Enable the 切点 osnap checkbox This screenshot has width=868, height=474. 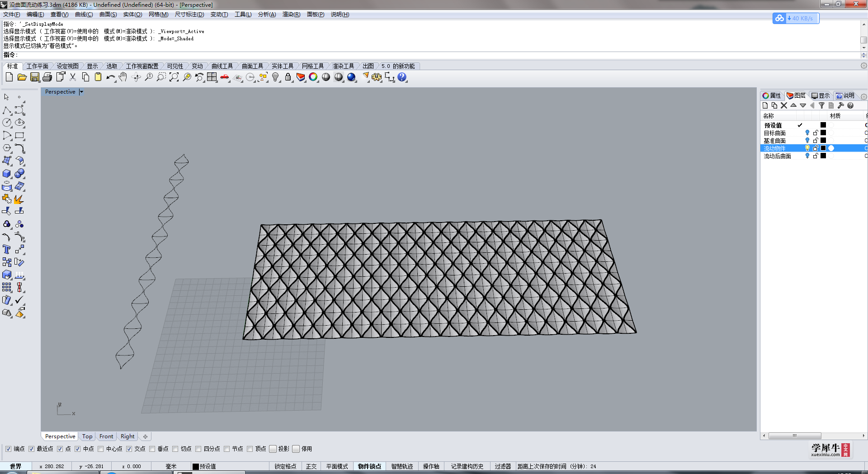(x=175, y=449)
